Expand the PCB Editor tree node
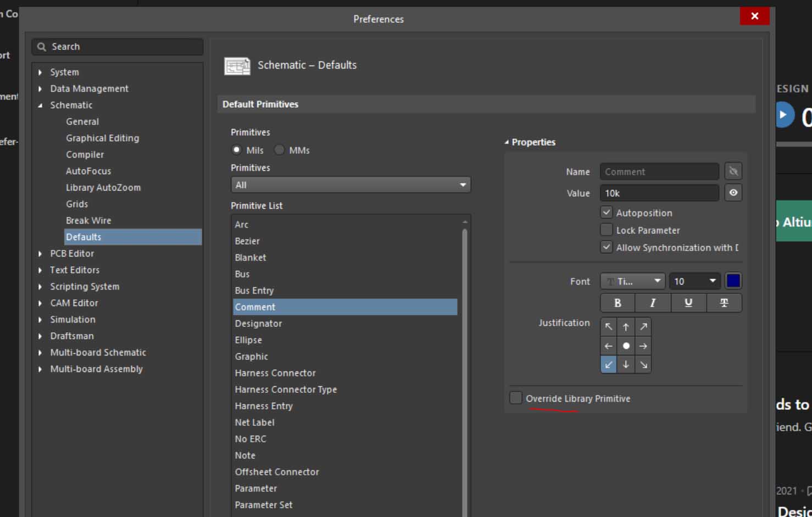812x517 pixels. (40, 254)
